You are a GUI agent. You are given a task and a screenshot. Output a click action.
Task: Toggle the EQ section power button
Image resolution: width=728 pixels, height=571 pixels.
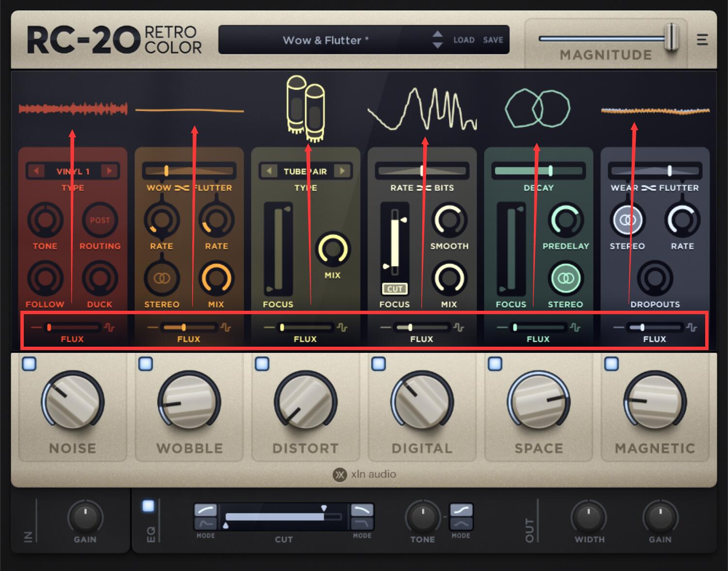[x=148, y=506]
